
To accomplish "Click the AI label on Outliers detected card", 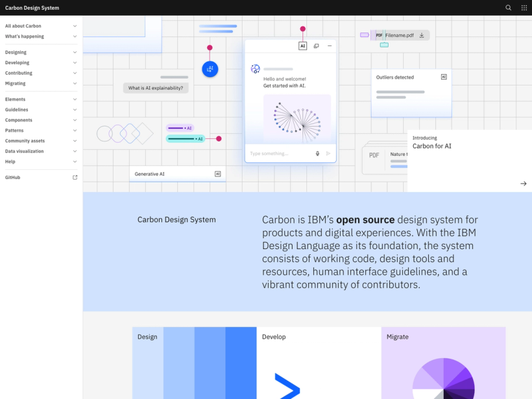I will tap(444, 77).
